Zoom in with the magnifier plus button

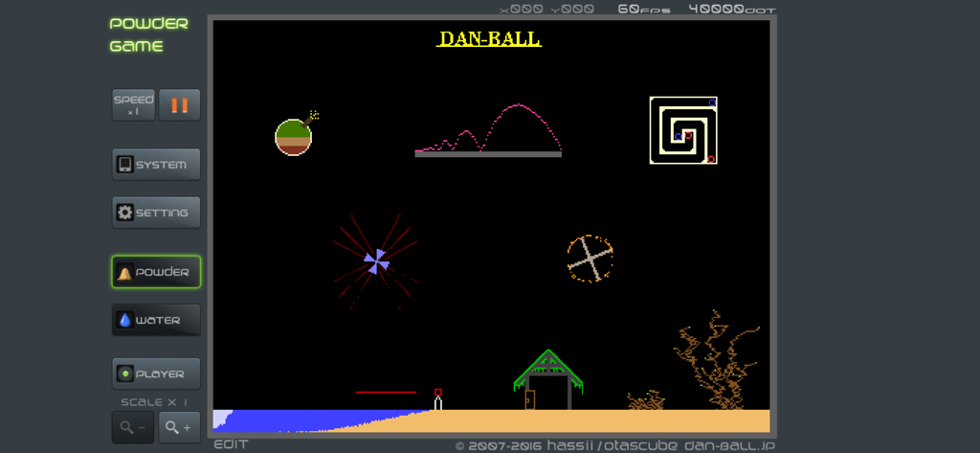point(179,427)
